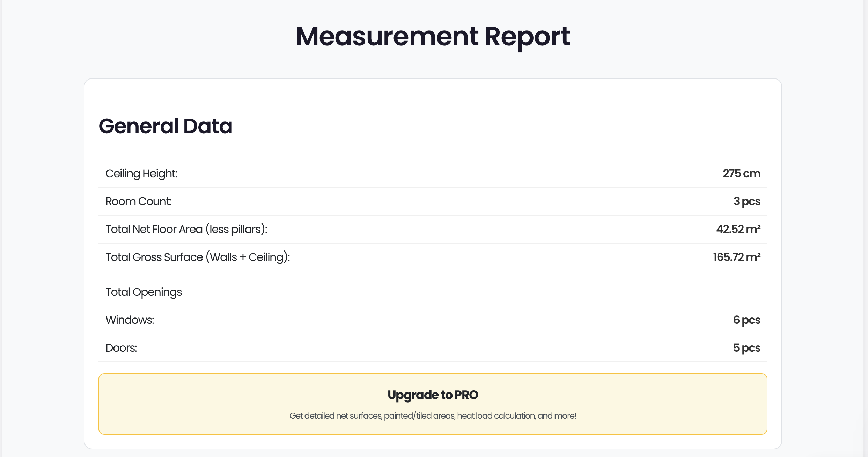868x457 pixels.
Task: Select the Total Gross Surface row
Action: point(433,257)
